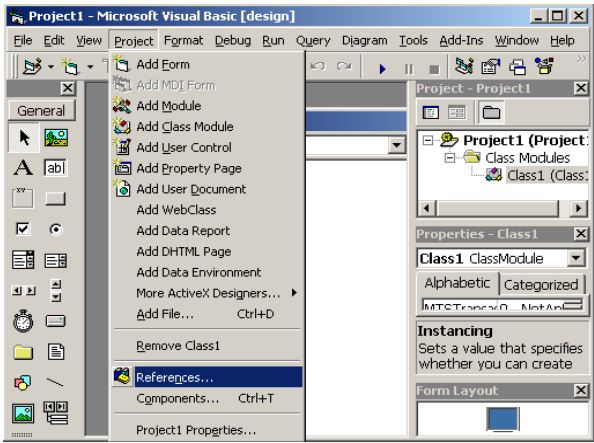The width and height of the screenshot is (594, 443).
Task: Select the Pointer tool in toolbox
Action: tap(24, 137)
